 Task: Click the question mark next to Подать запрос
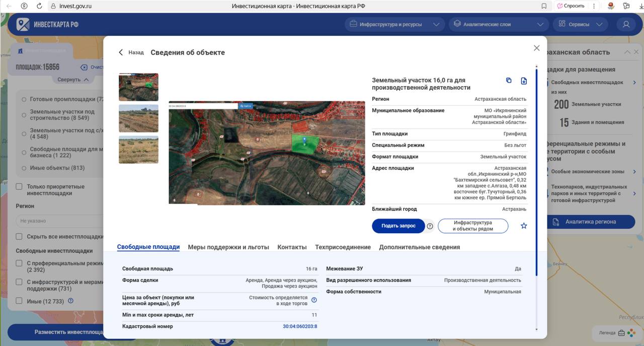coord(430,226)
